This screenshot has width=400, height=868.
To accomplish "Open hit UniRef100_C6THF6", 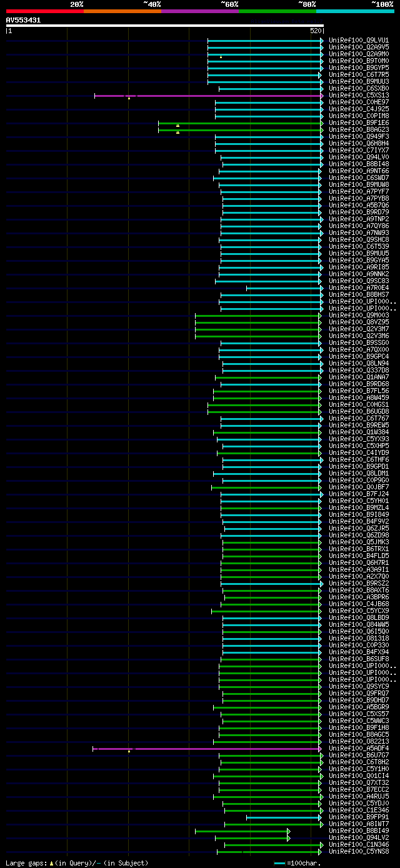I will [x=359, y=460].
